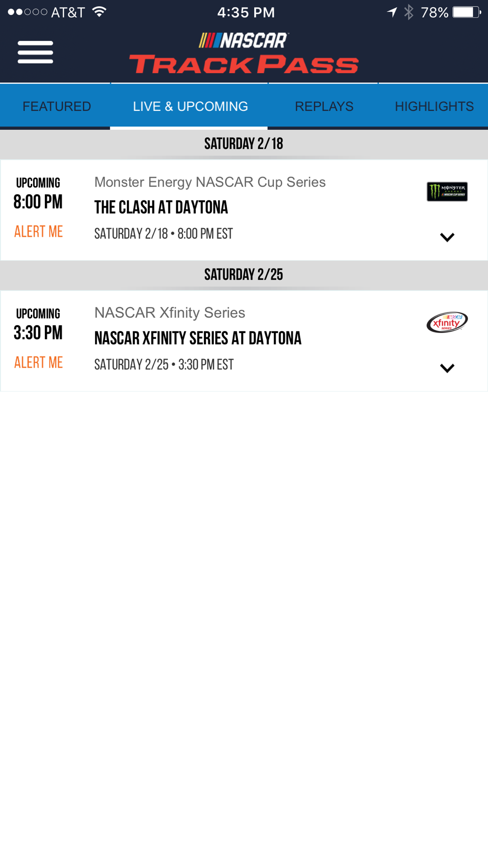Tap Alert Me for the 3:30 PM race
488x868 pixels.
(x=39, y=362)
